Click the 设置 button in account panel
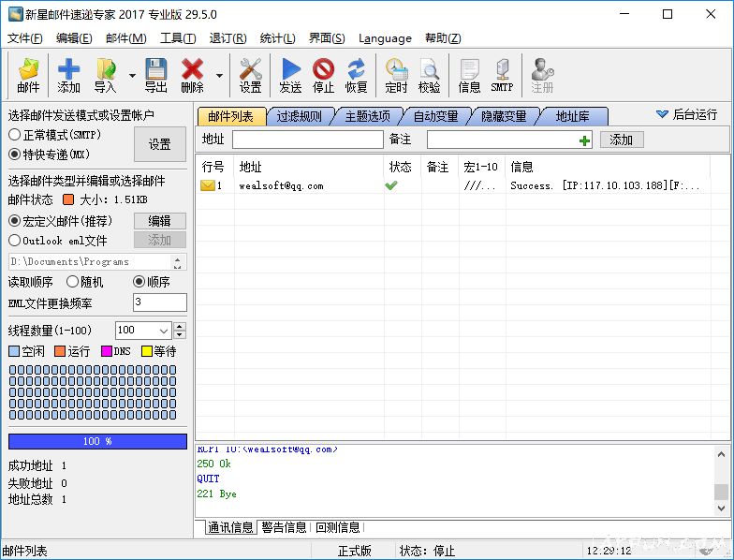Viewport: 734px width, 560px height. point(160,145)
